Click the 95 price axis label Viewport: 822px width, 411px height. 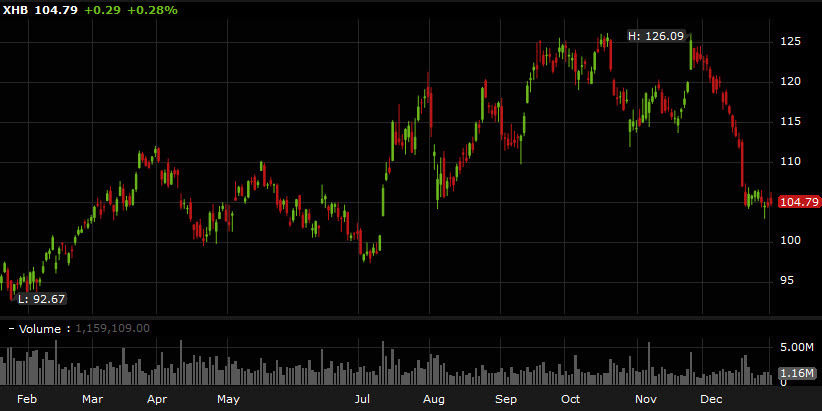tap(787, 281)
